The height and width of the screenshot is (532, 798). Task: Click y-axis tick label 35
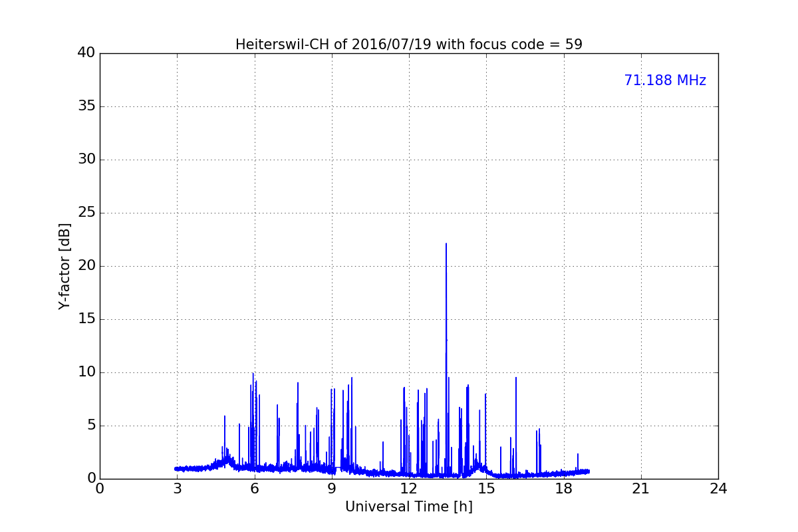click(86, 106)
